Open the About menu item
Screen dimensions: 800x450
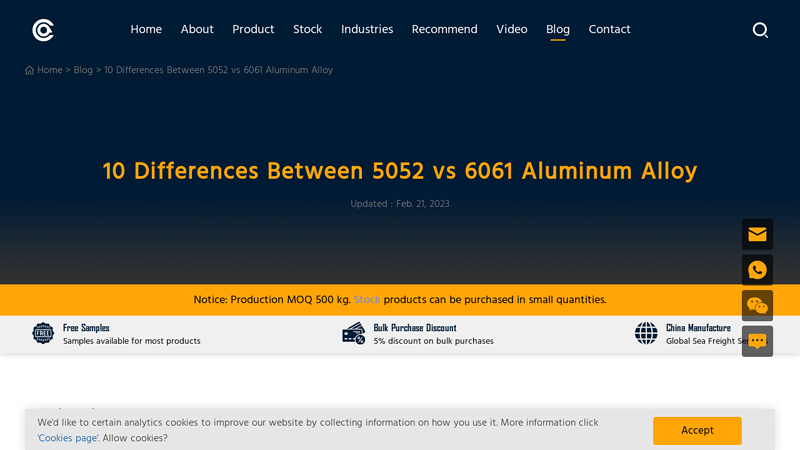(197, 30)
